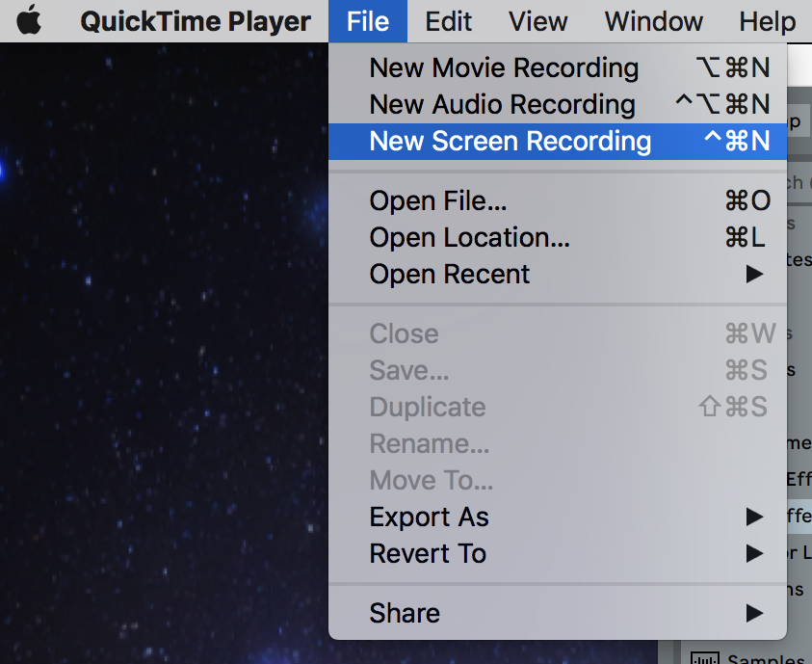Open the View menu
812x664 pixels.
coord(537,21)
